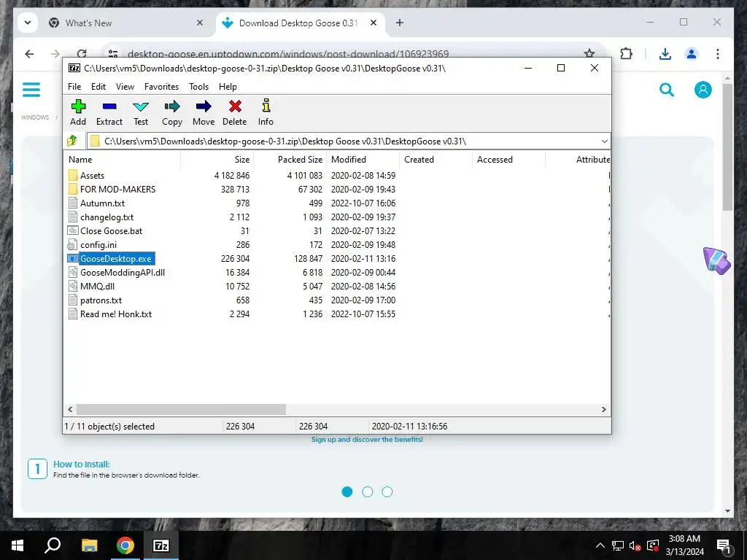Open a new Chrome tab
747x560 pixels.
pos(400,23)
